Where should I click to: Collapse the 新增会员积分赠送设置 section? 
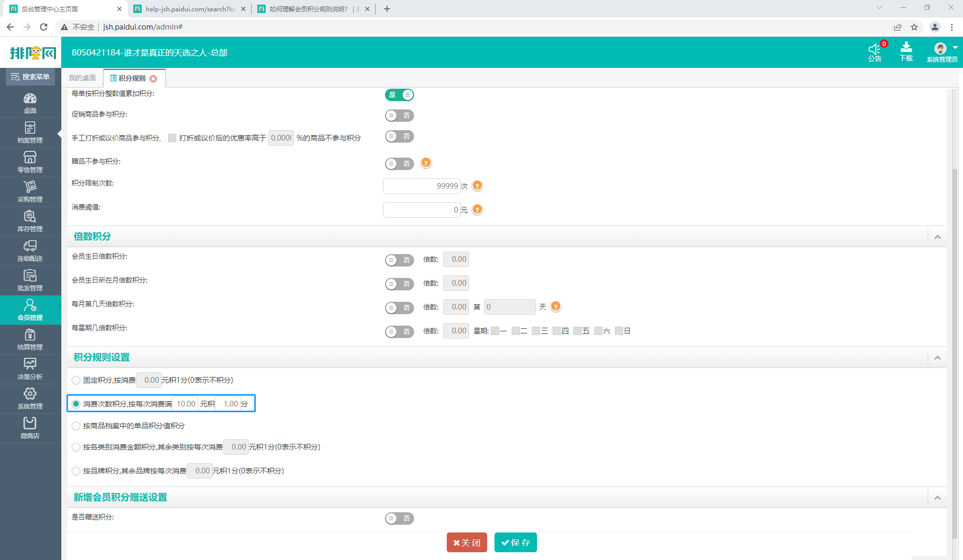(x=938, y=498)
